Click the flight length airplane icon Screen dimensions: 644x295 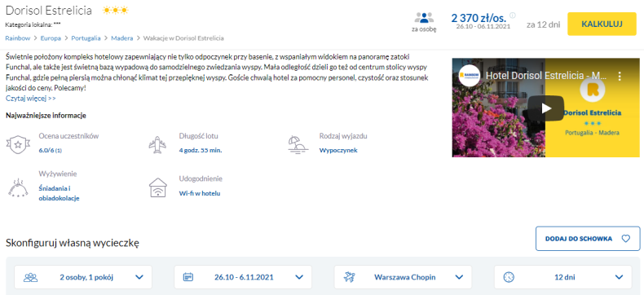[157, 144]
